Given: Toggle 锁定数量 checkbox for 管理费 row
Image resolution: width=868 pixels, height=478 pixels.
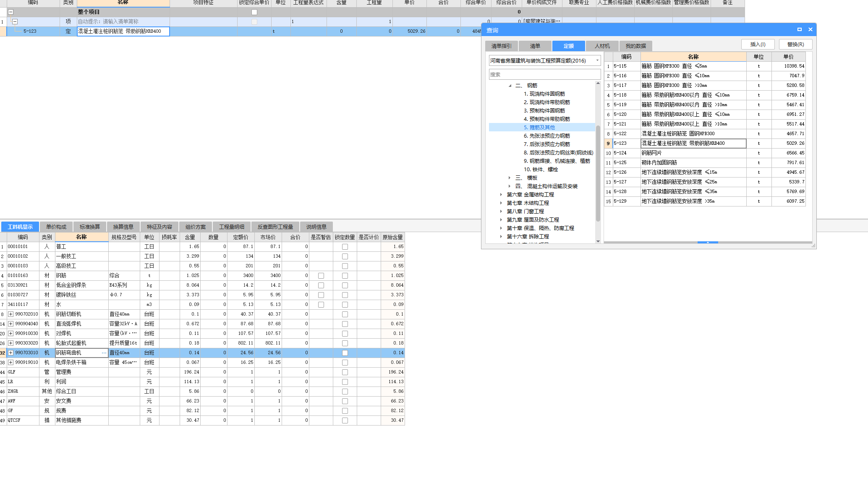Looking at the screenshot, I should click(345, 372).
